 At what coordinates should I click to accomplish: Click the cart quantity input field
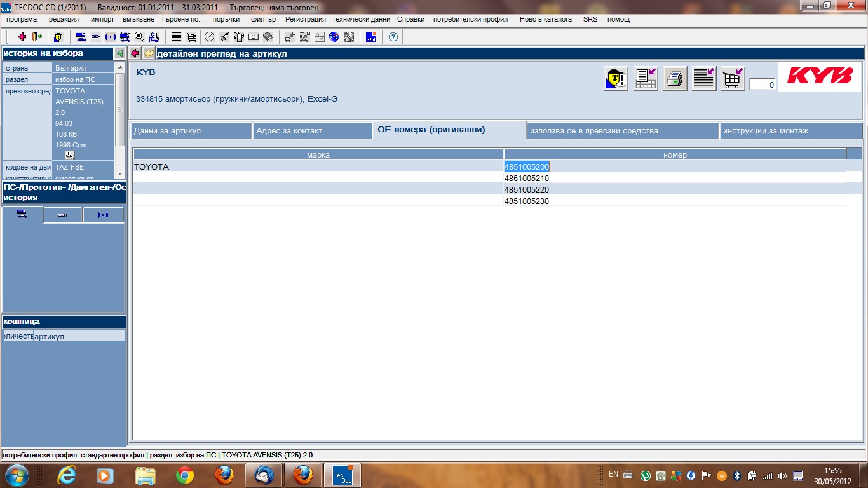coord(763,85)
